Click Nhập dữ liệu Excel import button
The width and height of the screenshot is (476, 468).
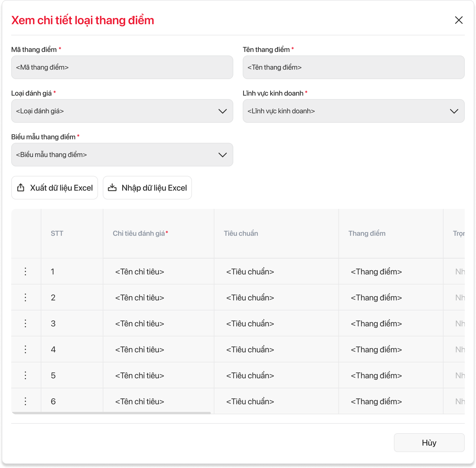(x=147, y=188)
